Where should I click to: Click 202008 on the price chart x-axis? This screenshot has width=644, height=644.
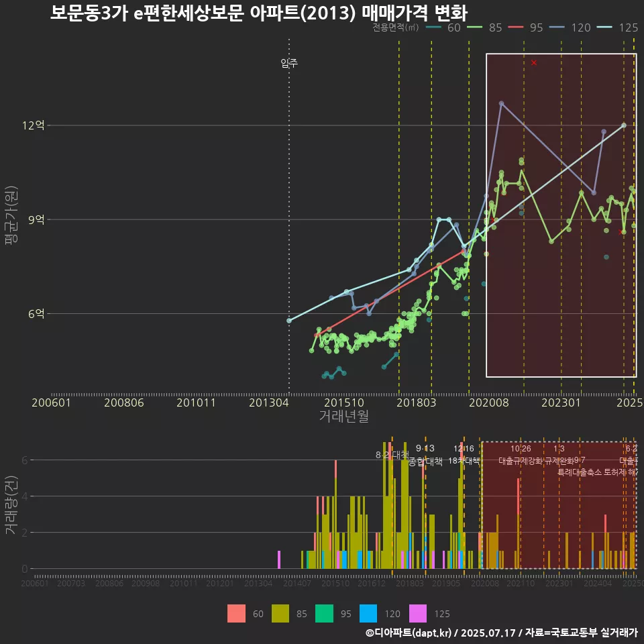(x=489, y=402)
